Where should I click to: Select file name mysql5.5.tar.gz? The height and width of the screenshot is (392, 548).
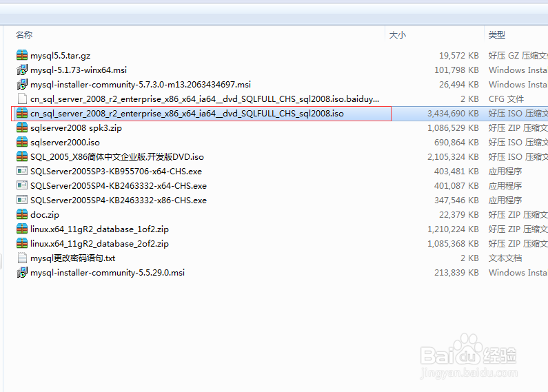pyautogui.click(x=61, y=56)
